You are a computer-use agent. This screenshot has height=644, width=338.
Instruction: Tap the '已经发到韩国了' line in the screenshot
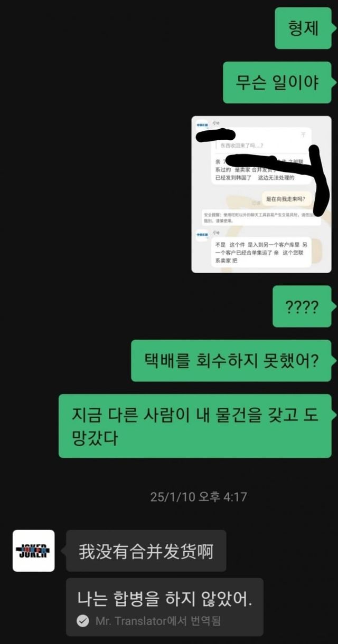coord(232,178)
